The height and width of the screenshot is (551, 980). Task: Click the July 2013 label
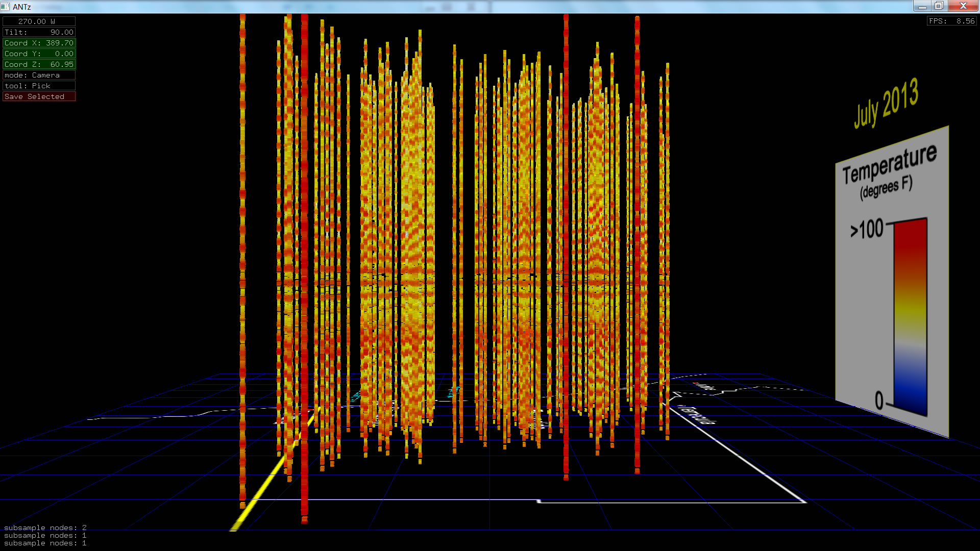click(x=886, y=104)
